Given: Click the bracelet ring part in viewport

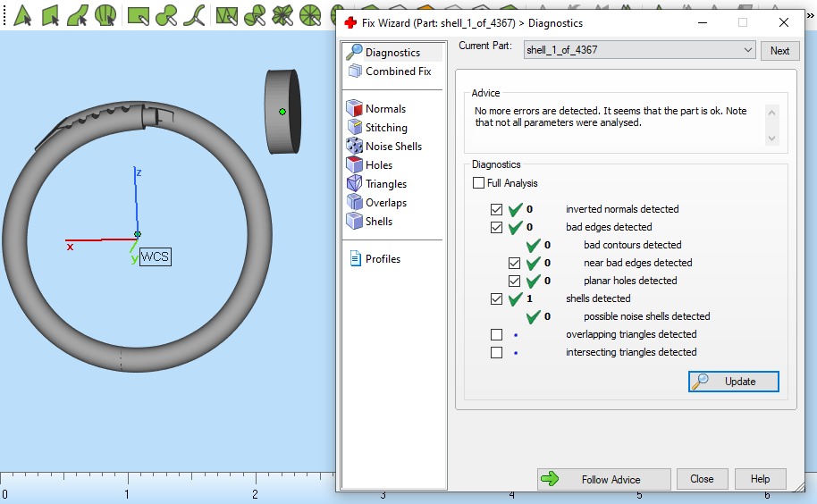Looking at the screenshot, I should (137, 360).
